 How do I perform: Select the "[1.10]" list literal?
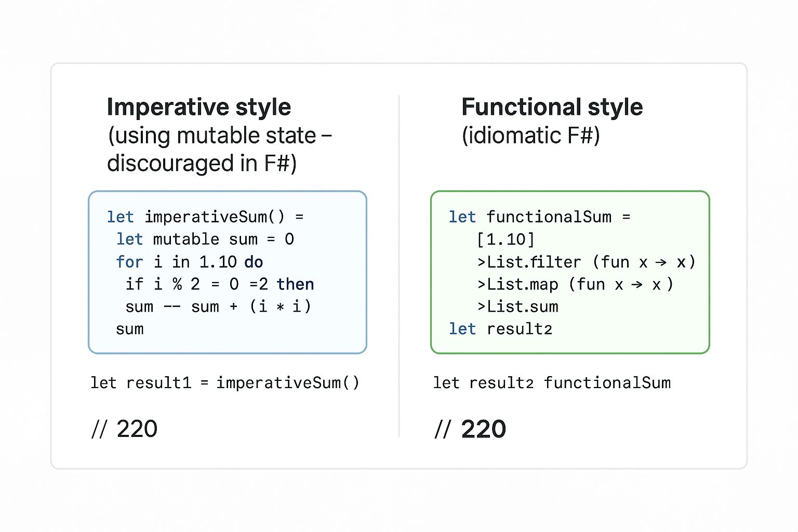click(x=506, y=240)
